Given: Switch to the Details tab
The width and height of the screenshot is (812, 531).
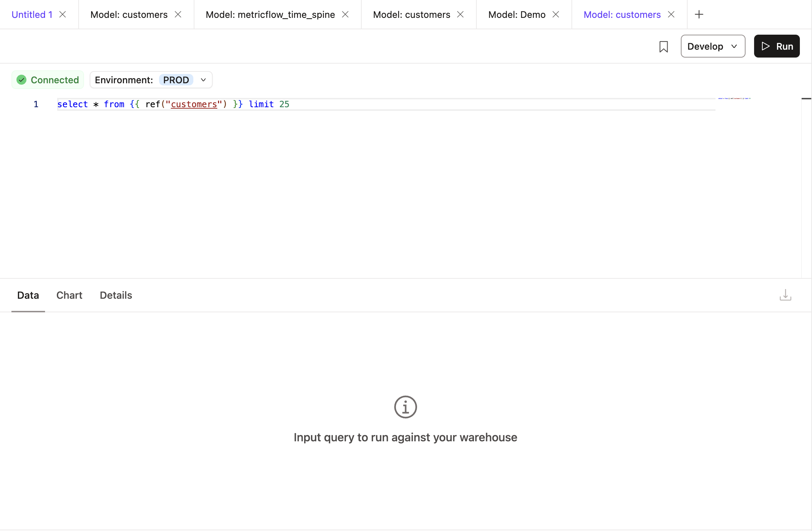Looking at the screenshot, I should click(115, 295).
